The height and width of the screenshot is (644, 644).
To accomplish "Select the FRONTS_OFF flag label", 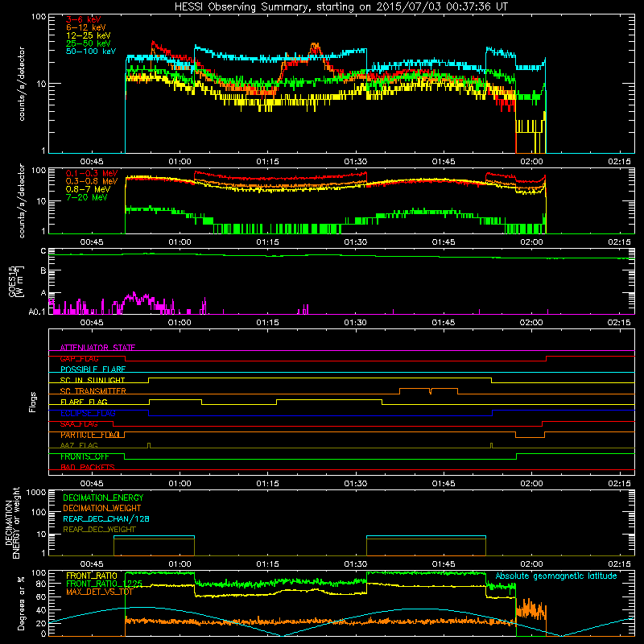I will pos(85,456).
